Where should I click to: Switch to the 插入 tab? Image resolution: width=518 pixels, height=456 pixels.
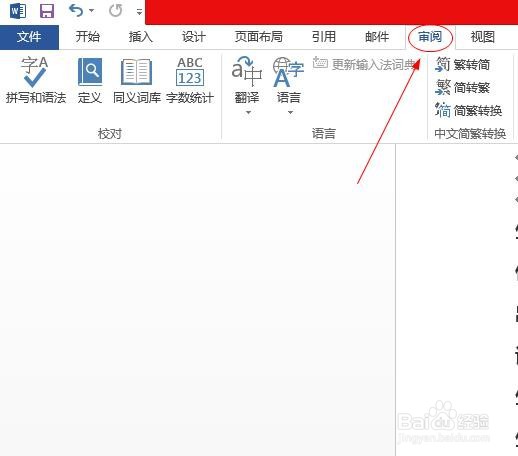[141, 37]
